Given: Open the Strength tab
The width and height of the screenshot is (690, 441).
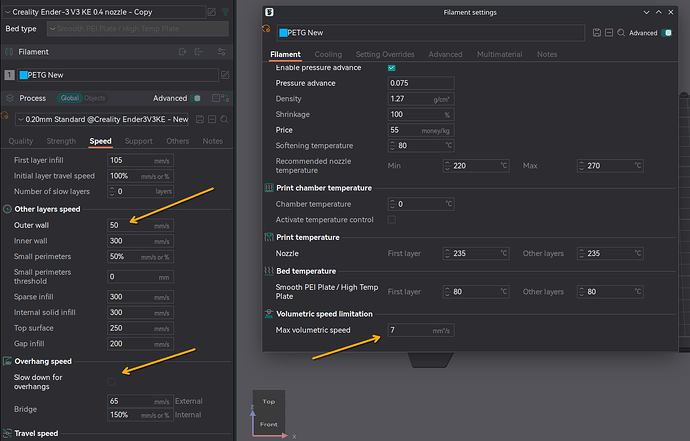Looking at the screenshot, I should tap(61, 141).
